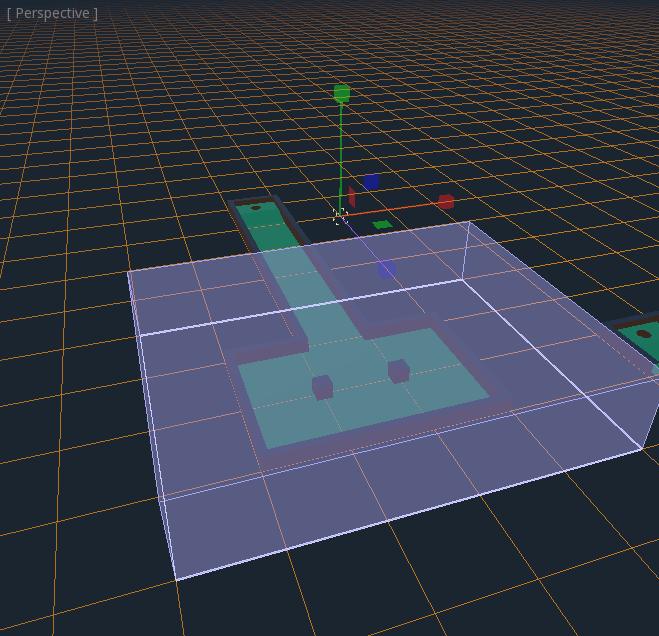659x636 pixels.
Task: Select the left small cube on the platform
Action: 322,387
